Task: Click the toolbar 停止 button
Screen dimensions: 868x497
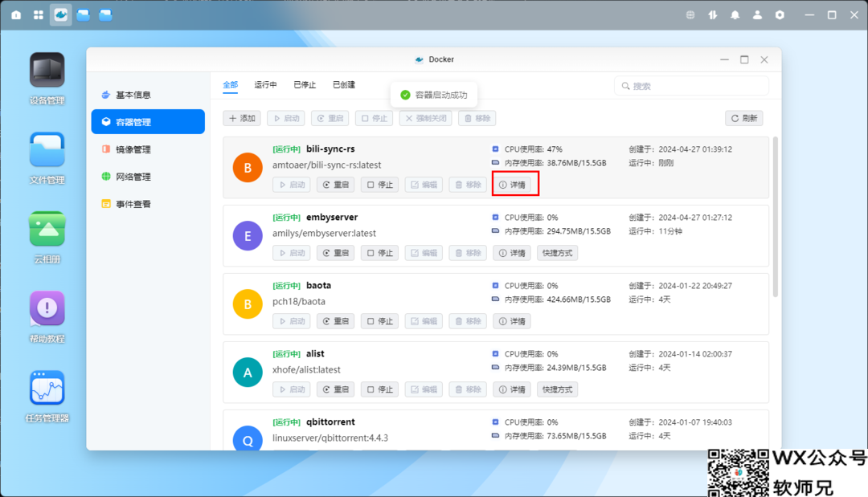Action: tap(375, 118)
